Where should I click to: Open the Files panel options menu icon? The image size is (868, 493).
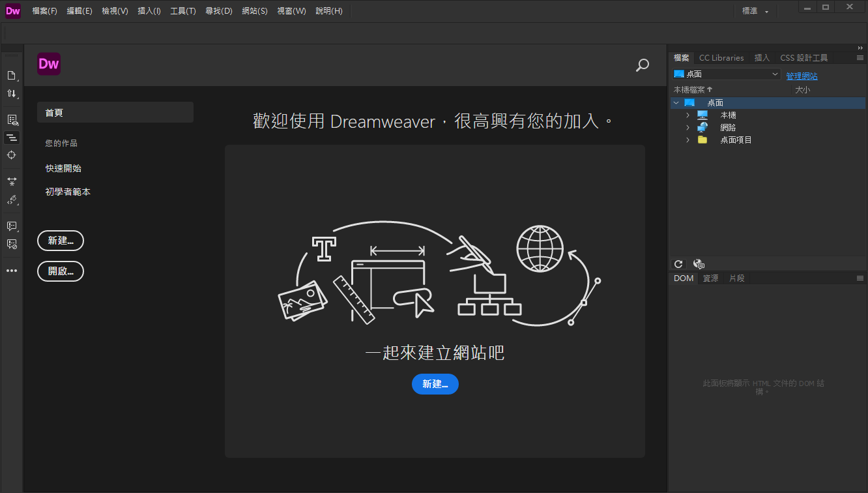860,58
